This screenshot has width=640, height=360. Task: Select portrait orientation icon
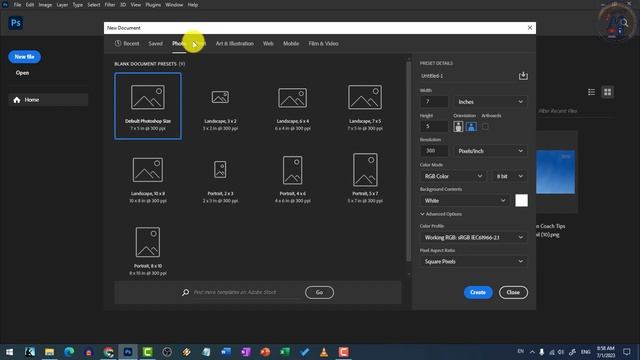[458, 127]
